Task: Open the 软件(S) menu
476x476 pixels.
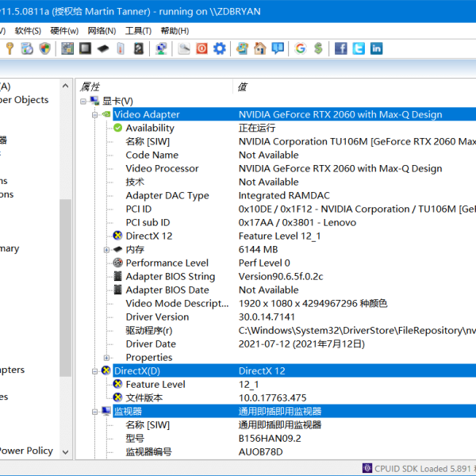Action: (x=28, y=31)
